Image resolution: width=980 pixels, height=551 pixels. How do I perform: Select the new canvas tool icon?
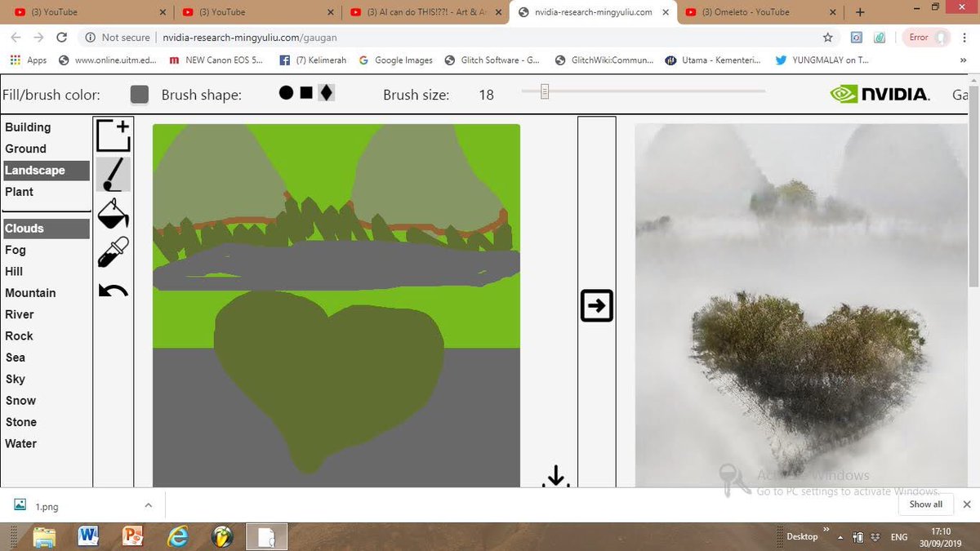tap(114, 136)
